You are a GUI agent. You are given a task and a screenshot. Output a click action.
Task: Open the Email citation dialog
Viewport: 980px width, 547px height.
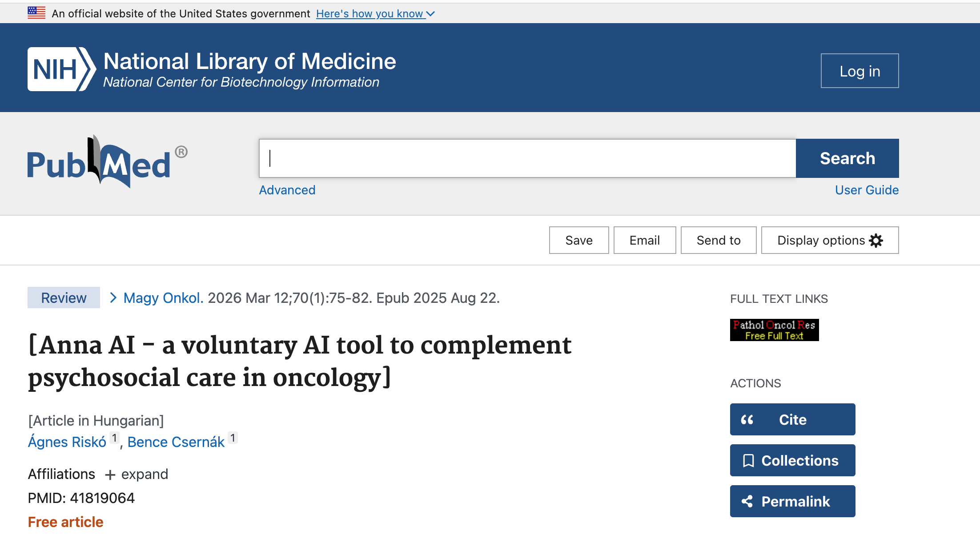click(x=644, y=240)
